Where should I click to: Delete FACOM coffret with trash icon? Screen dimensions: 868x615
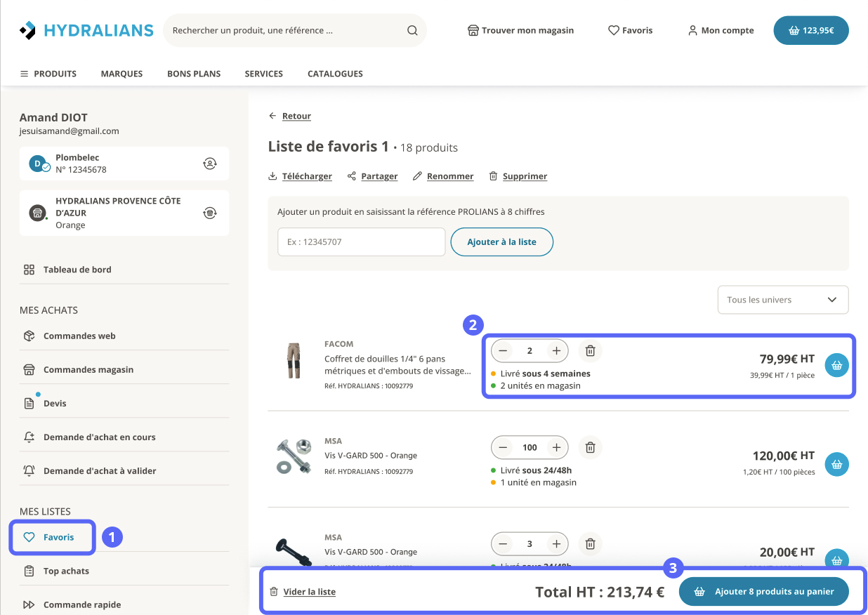pyautogui.click(x=591, y=351)
